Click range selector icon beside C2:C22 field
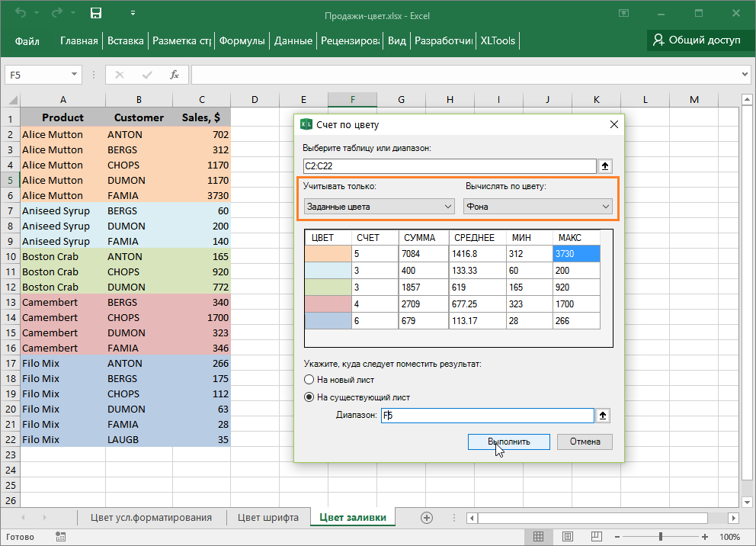756x546 pixels. pos(606,165)
